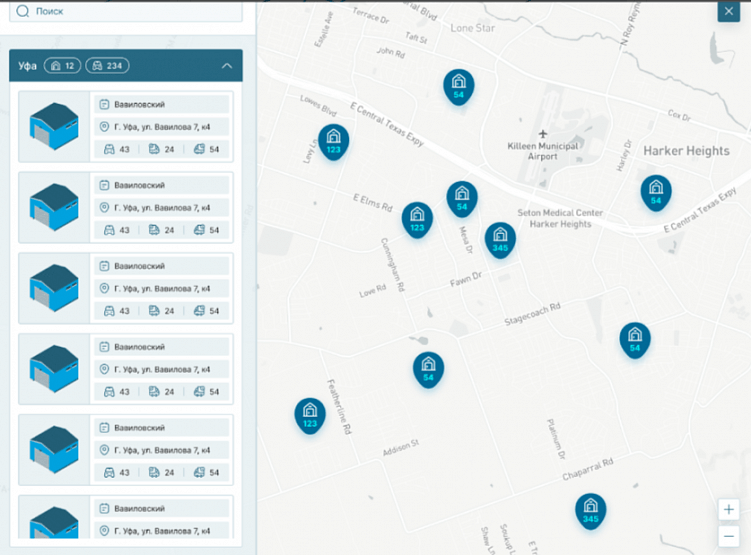
Task: Click the car count badge 234
Action: click(107, 66)
